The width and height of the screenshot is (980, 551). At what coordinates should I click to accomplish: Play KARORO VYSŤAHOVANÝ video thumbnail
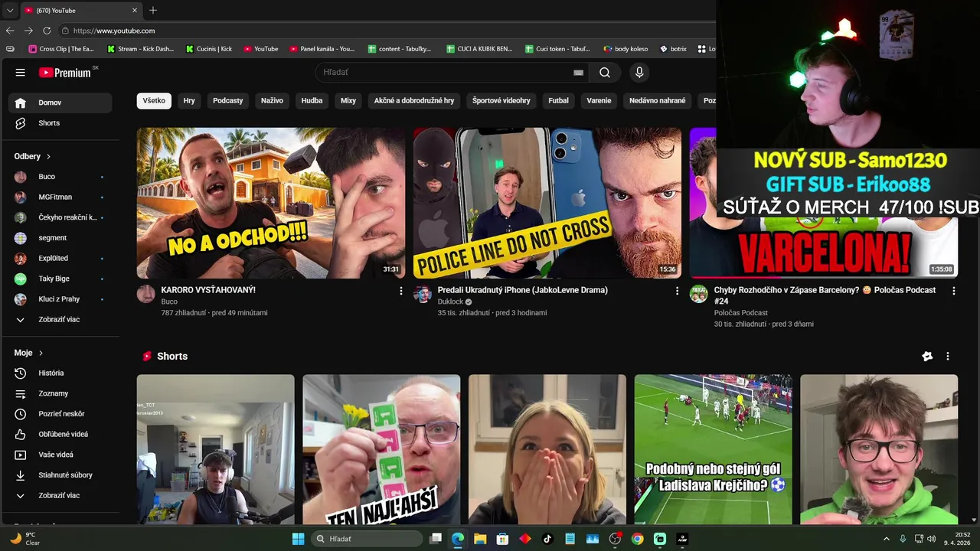pyautogui.click(x=271, y=203)
